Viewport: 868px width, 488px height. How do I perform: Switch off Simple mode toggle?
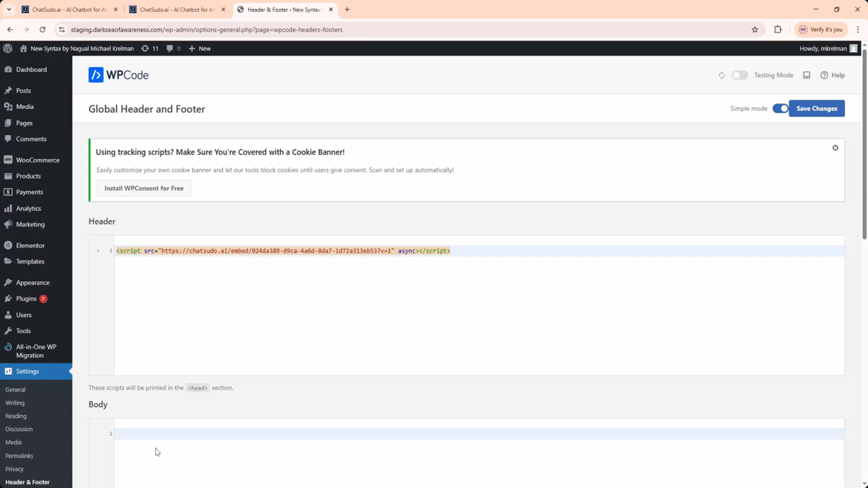click(780, 108)
